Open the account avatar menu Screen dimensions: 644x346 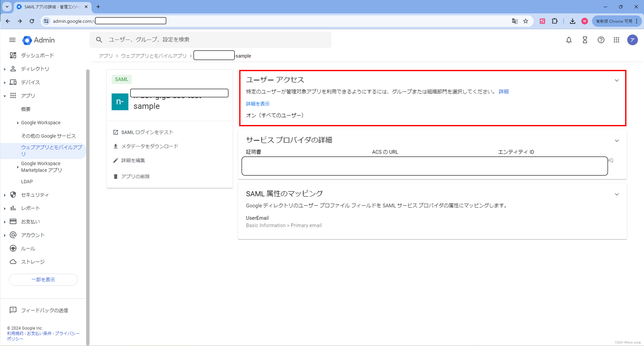(x=632, y=40)
